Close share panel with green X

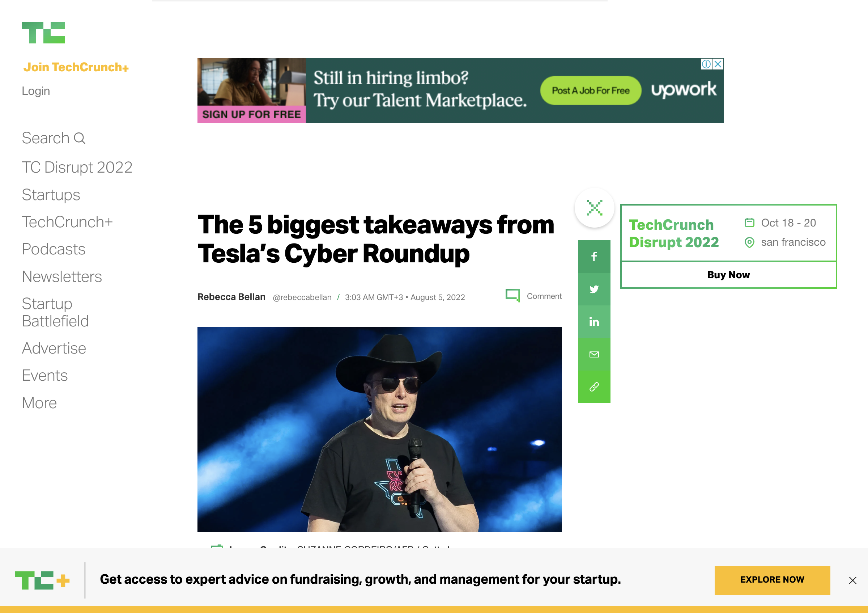click(x=594, y=208)
